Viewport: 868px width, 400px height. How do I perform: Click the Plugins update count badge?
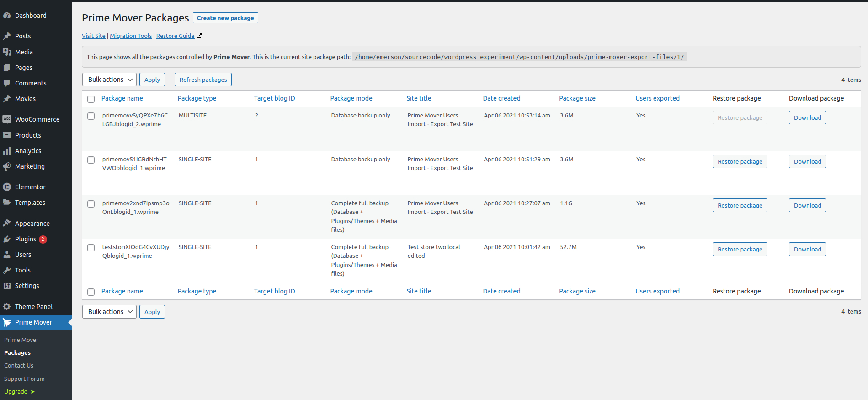[43, 239]
